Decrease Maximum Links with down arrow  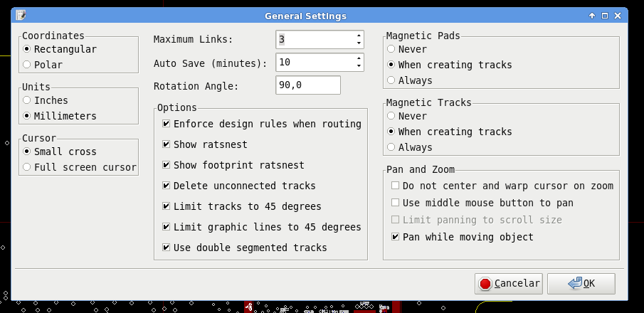[x=359, y=43]
